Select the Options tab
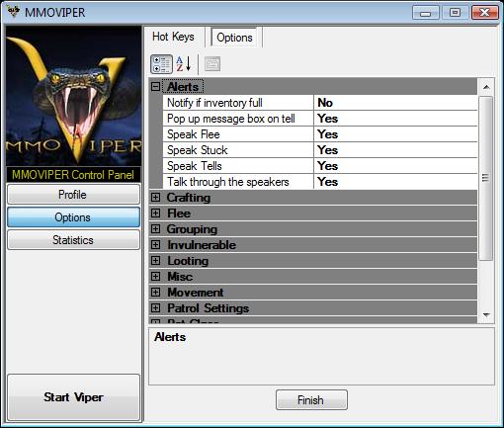 click(234, 38)
